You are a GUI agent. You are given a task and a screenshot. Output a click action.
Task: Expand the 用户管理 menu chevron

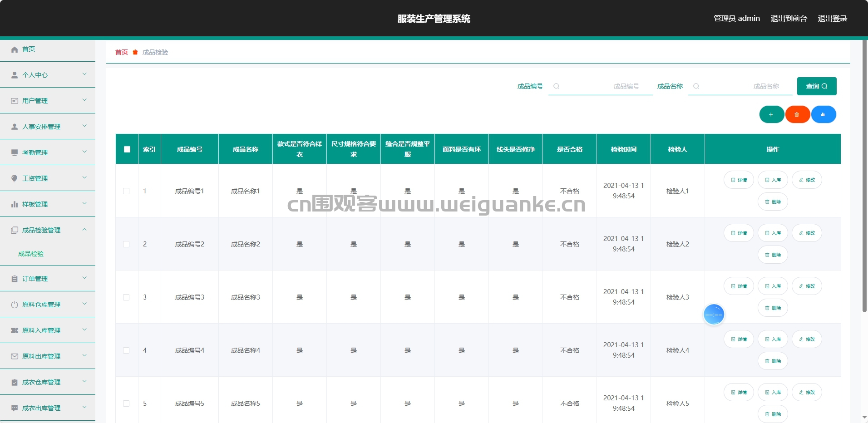pos(84,100)
